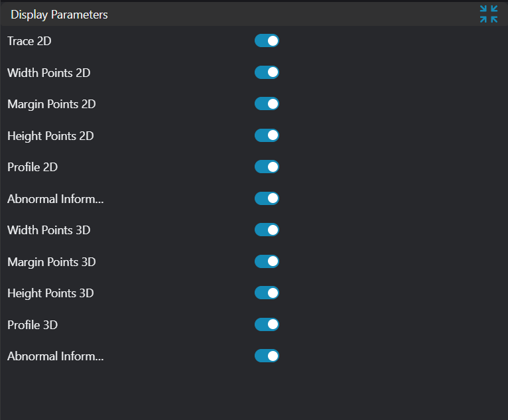Disable the Margin Points 3D toggle
Viewport: 508px width, 420px height.
267,261
